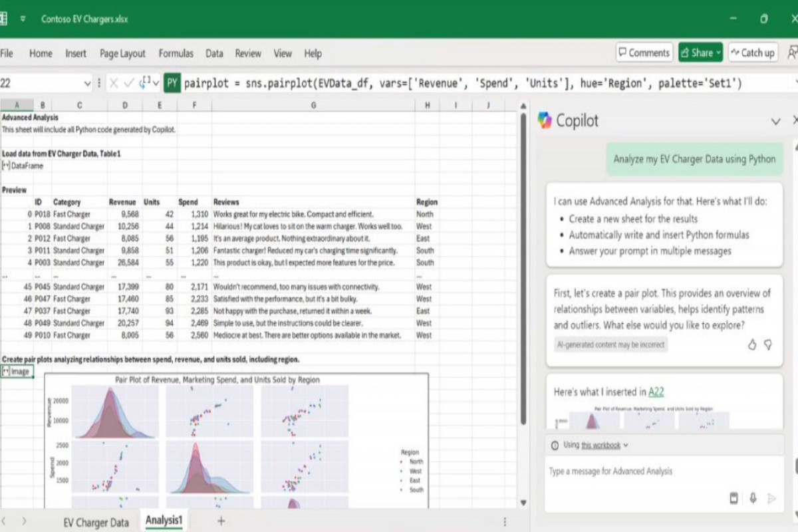Follow the A22 cell reference link in Copilot
This screenshot has width=798, height=532.
656,392
